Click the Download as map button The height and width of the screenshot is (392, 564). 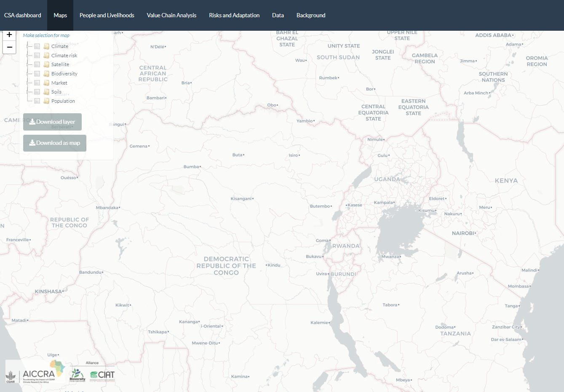click(x=54, y=143)
